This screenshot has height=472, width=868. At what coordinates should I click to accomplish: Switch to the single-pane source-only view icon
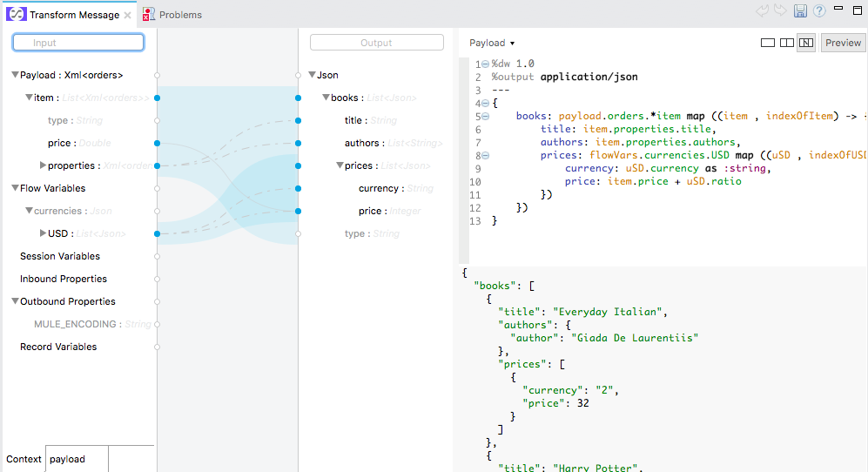point(768,43)
